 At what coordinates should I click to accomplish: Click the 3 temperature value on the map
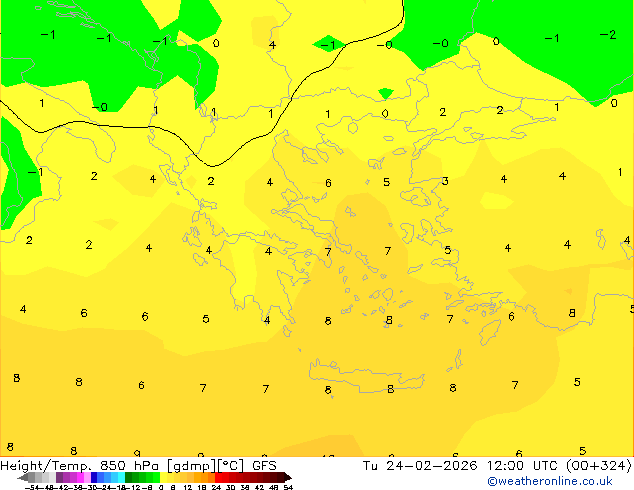(445, 181)
